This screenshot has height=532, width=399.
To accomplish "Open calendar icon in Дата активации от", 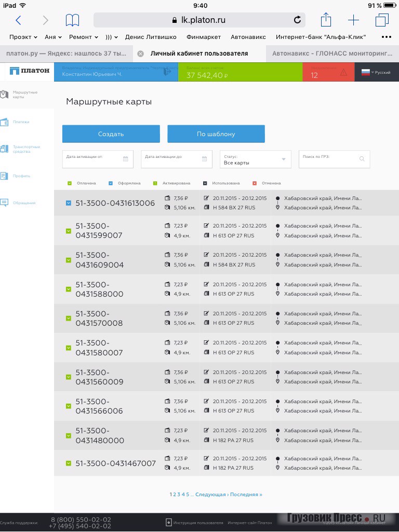I will tap(126, 159).
